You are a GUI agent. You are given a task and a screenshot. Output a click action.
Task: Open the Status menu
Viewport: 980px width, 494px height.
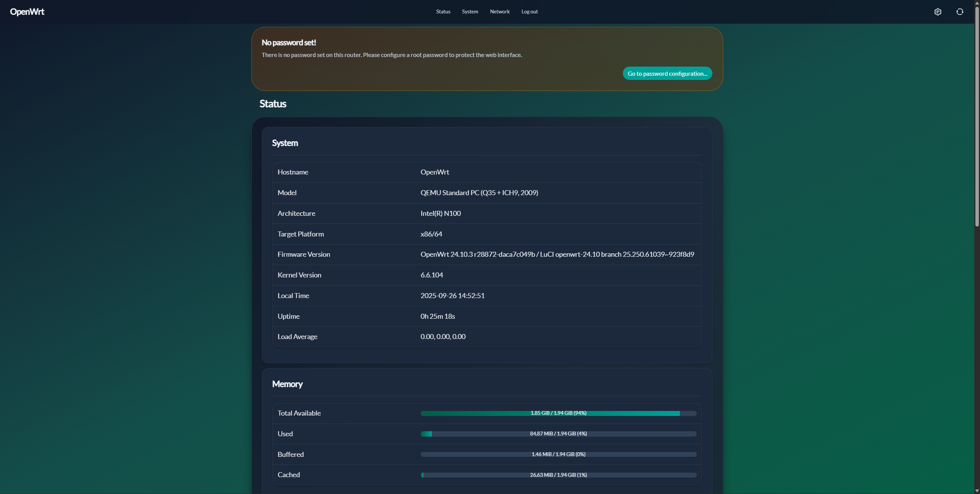pyautogui.click(x=443, y=12)
